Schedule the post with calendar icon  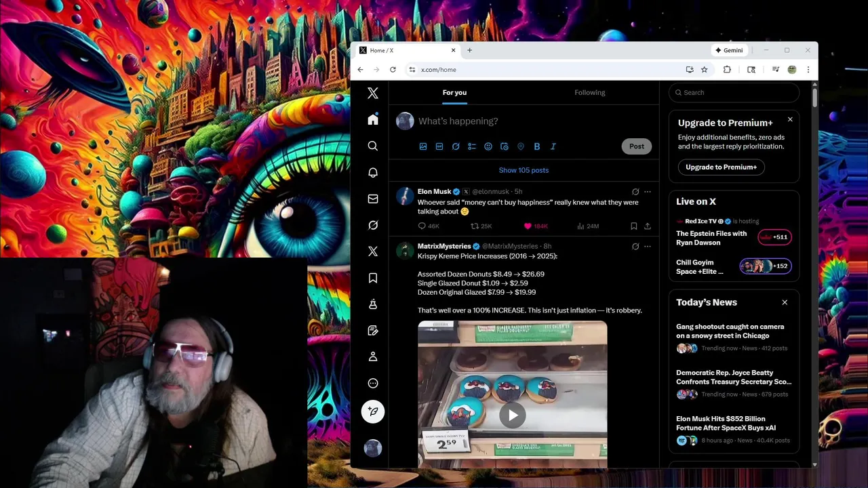coord(505,146)
